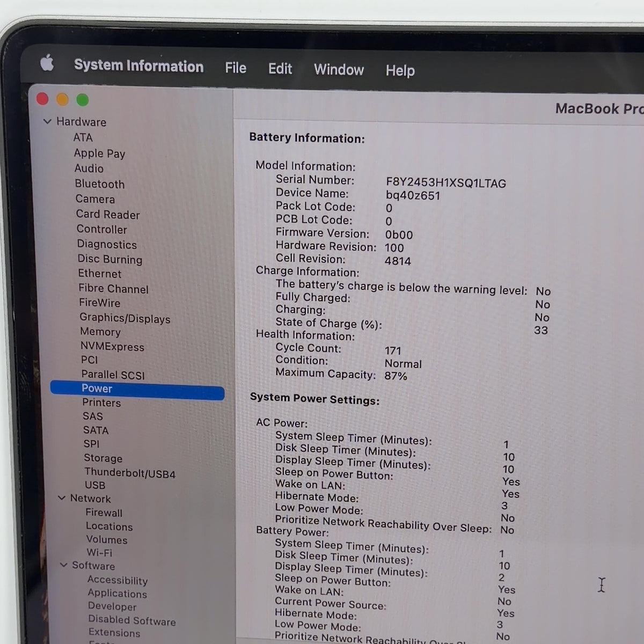Click serial number F8Y2453H1XSQ1LTAG
This screenshot has height=644, width=644.
(445, 182)
